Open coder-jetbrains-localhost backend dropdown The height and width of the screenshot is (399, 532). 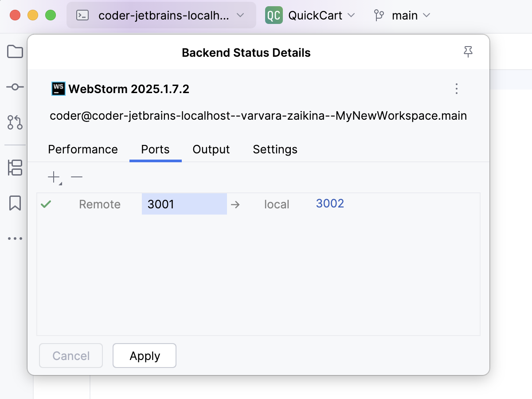(161, 16)
